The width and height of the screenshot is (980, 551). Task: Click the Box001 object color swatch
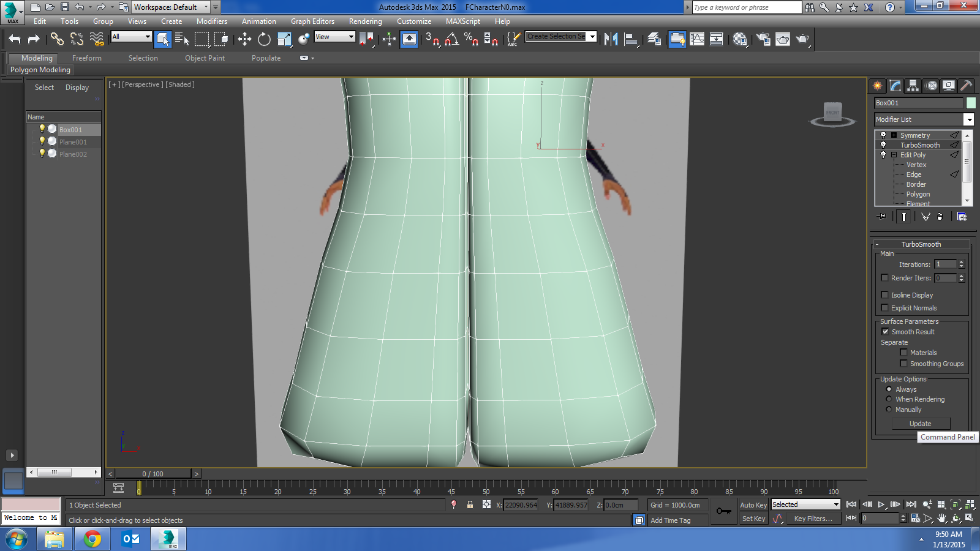(x=971, y=102)
